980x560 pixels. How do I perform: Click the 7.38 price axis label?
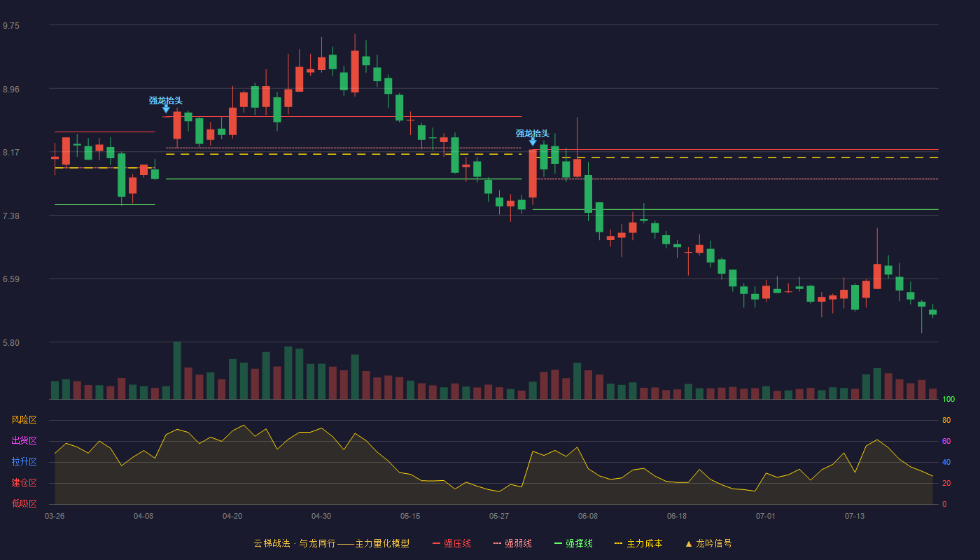pos(11,216)
